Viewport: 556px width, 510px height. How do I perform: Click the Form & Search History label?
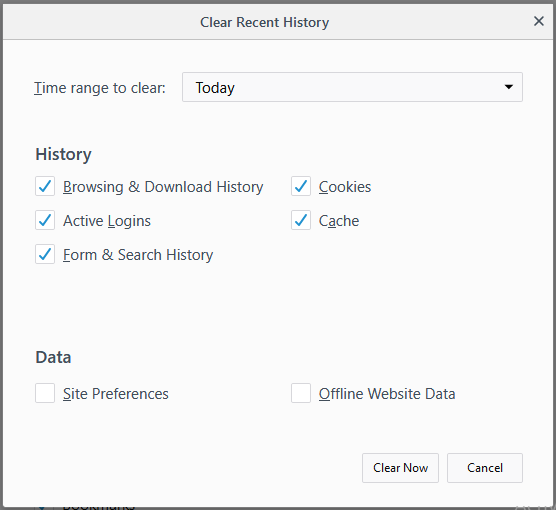click(138, 255)
